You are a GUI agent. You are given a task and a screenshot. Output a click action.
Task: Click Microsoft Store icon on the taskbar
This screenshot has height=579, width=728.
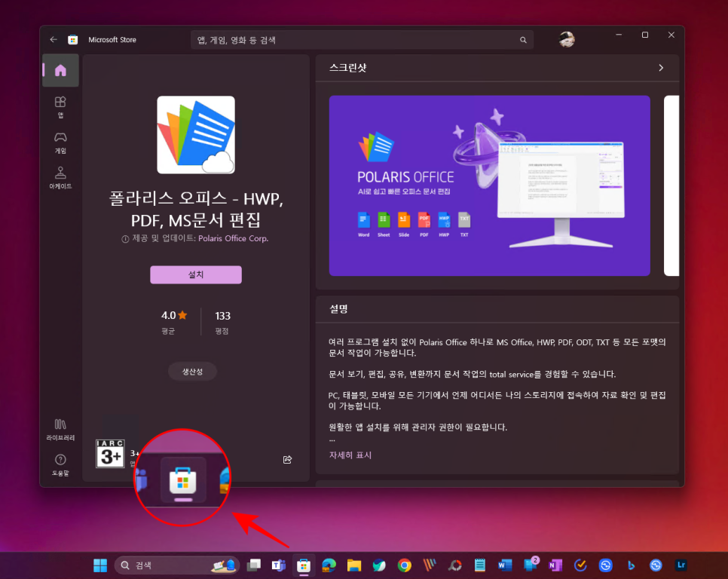click(304, 565)
